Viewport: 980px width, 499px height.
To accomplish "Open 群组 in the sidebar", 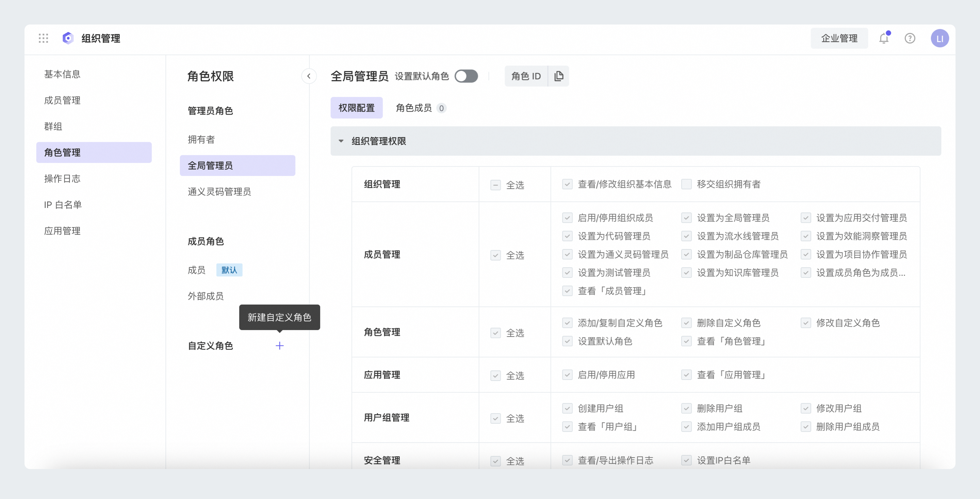I will pyautogui.click(x=94, y=126).
